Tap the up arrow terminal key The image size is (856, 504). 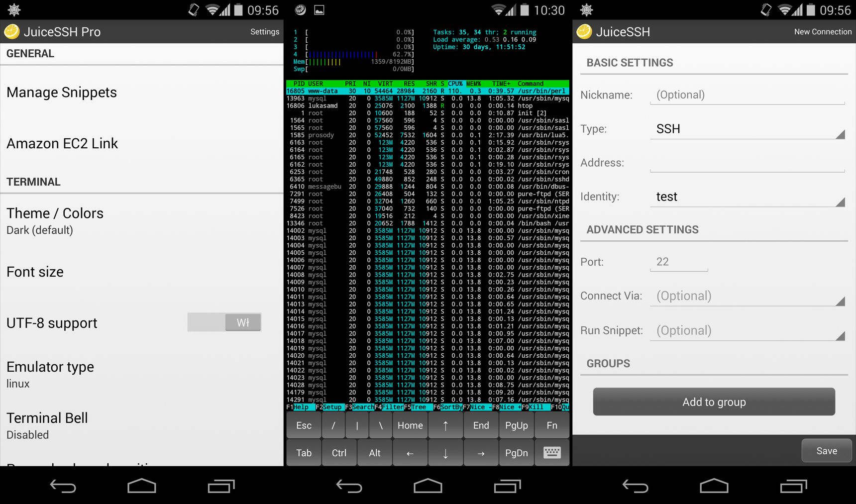[445, 425]
